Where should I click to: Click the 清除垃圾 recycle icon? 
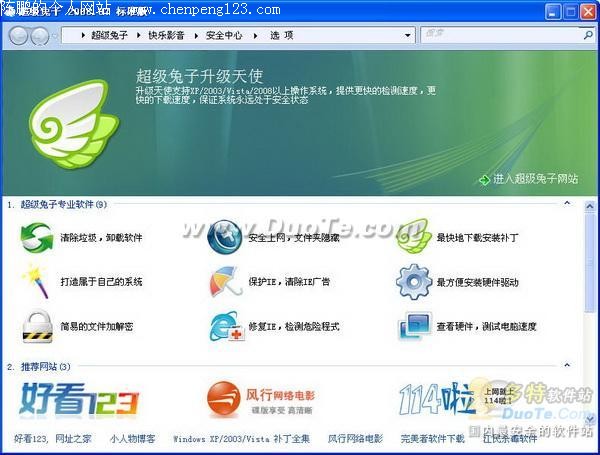coord(37,238)
